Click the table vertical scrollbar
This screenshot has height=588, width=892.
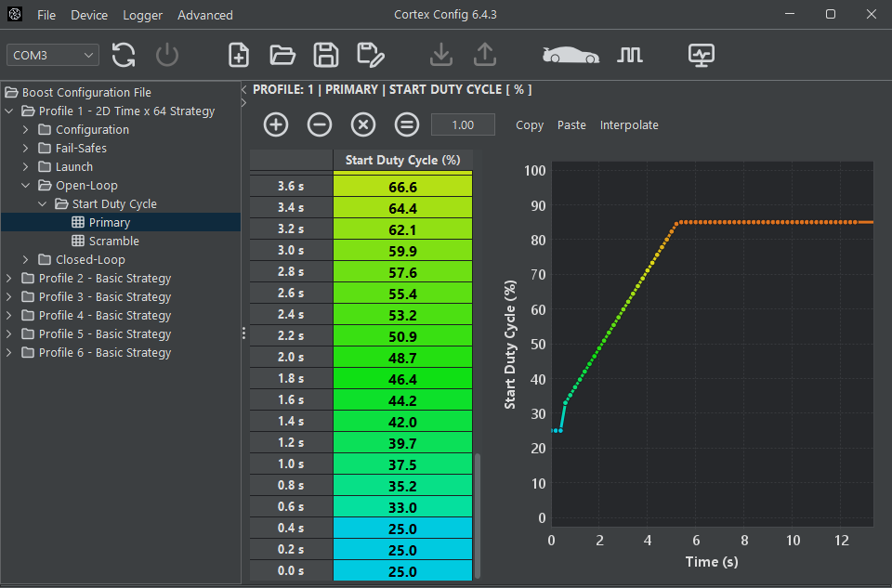coord(478,516)
